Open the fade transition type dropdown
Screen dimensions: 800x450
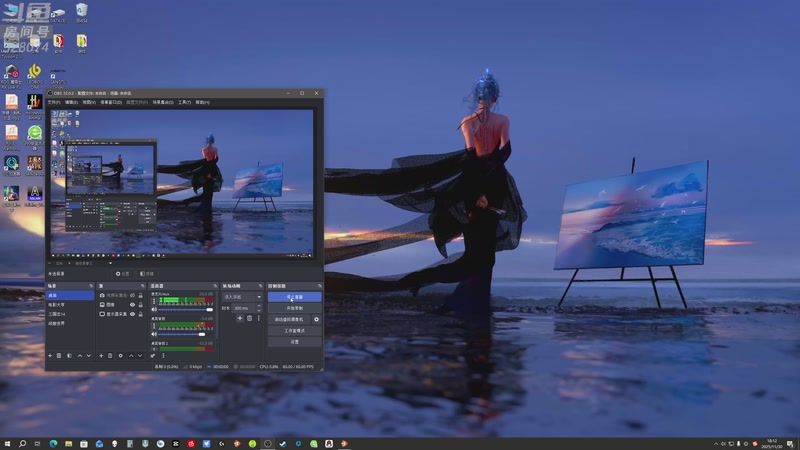click(x=242, y=297)
